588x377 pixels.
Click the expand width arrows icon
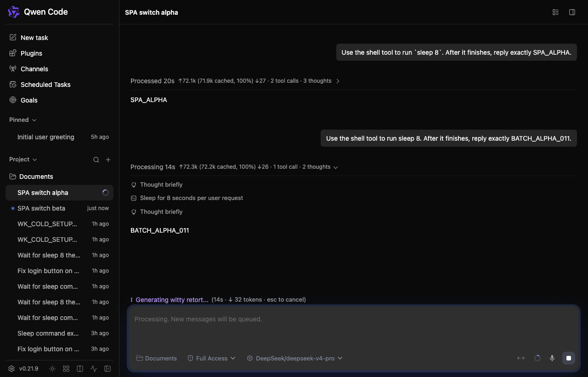point(521,358)
